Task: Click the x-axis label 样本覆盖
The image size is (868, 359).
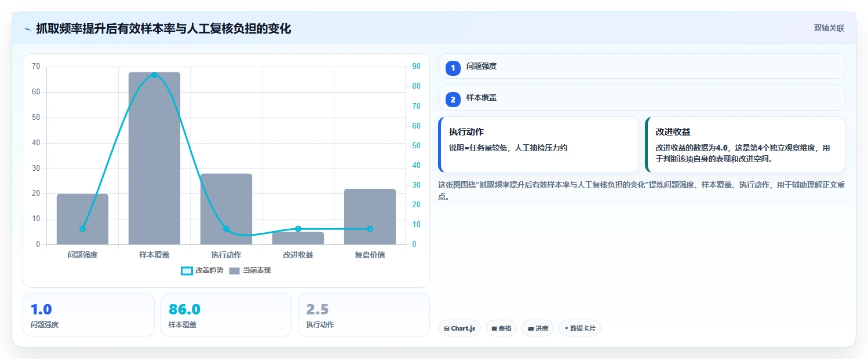Action: pyautogui.click(x=154, y=255)
